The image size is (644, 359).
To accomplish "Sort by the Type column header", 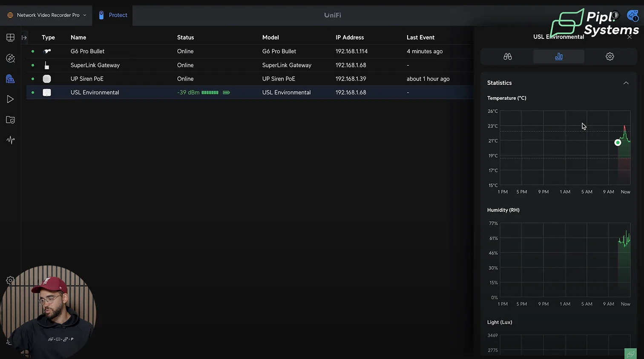I will (x=48, y=38).
